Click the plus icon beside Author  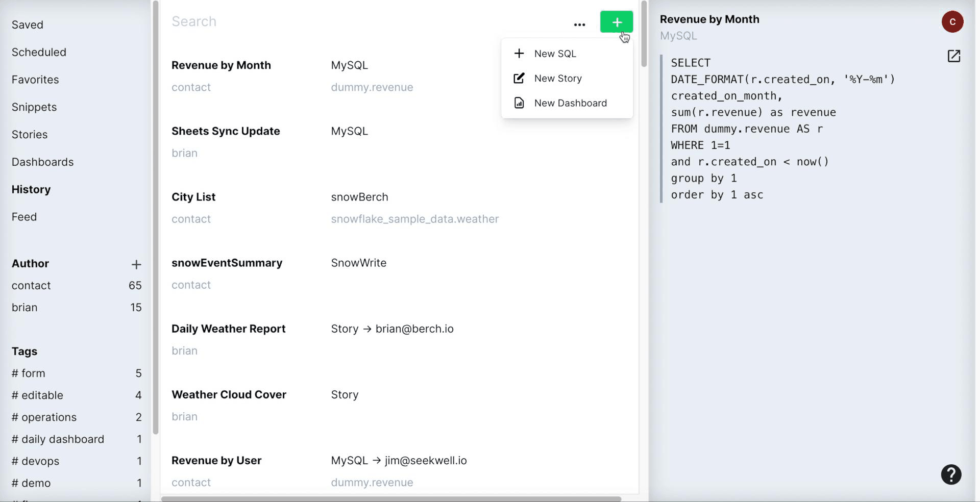point(136,264)
